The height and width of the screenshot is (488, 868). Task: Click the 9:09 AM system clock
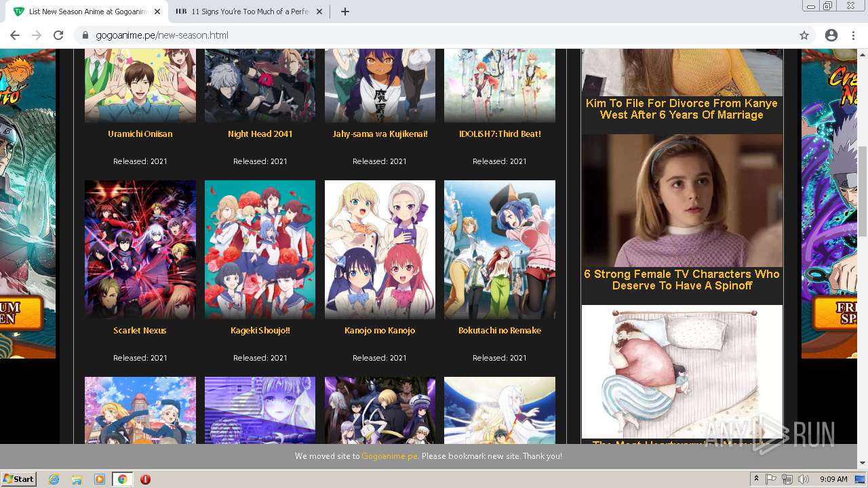[x=833, y=479]
